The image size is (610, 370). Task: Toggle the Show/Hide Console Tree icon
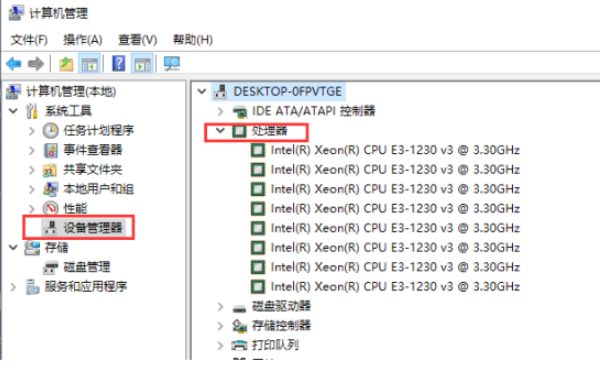point(89,64)
